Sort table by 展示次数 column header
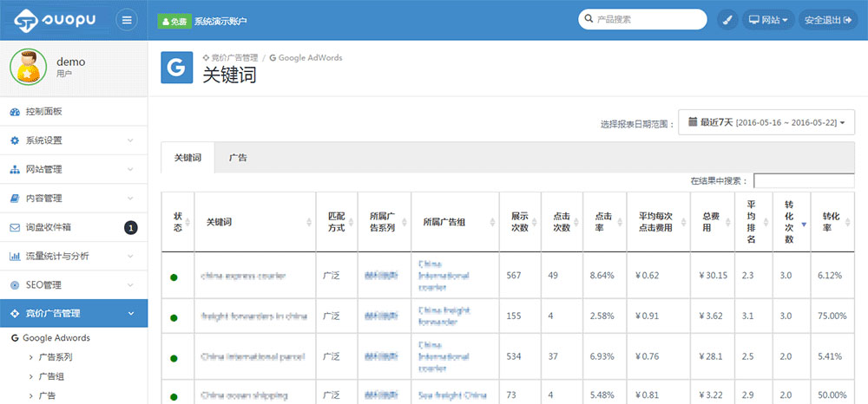Image resolution: width=868 pixels, height=404 pixels. click(x=520, y=222)
